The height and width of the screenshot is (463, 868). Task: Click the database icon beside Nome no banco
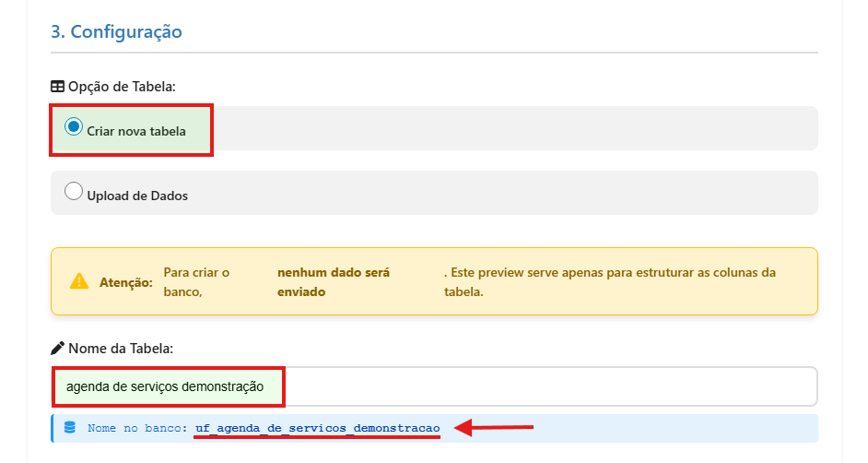[x=70, y=428]
